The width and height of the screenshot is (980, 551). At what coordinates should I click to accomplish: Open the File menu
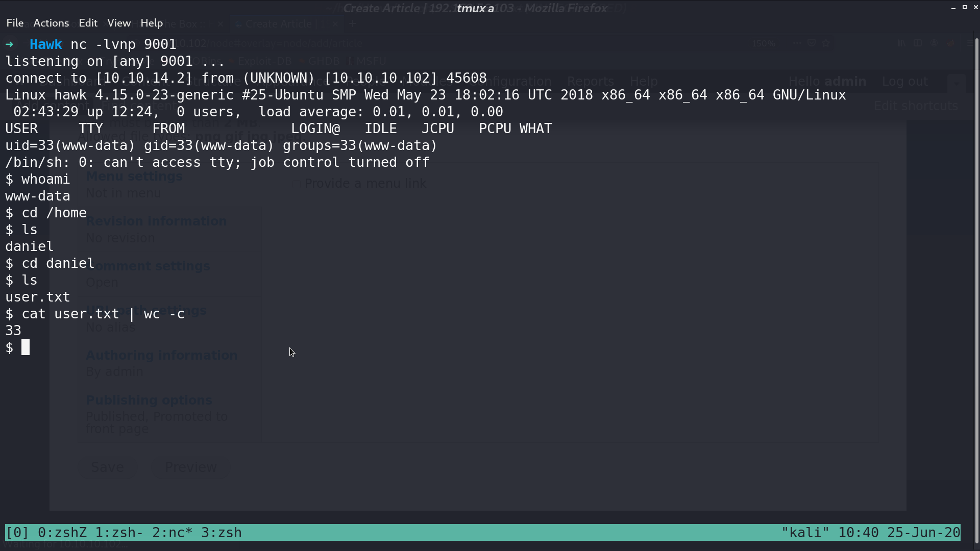[x=15, y=23]
